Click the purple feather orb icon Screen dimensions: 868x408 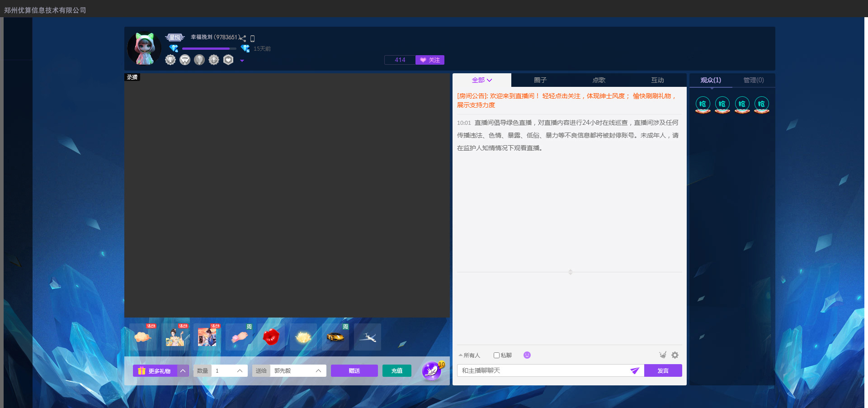pos(432,371)
